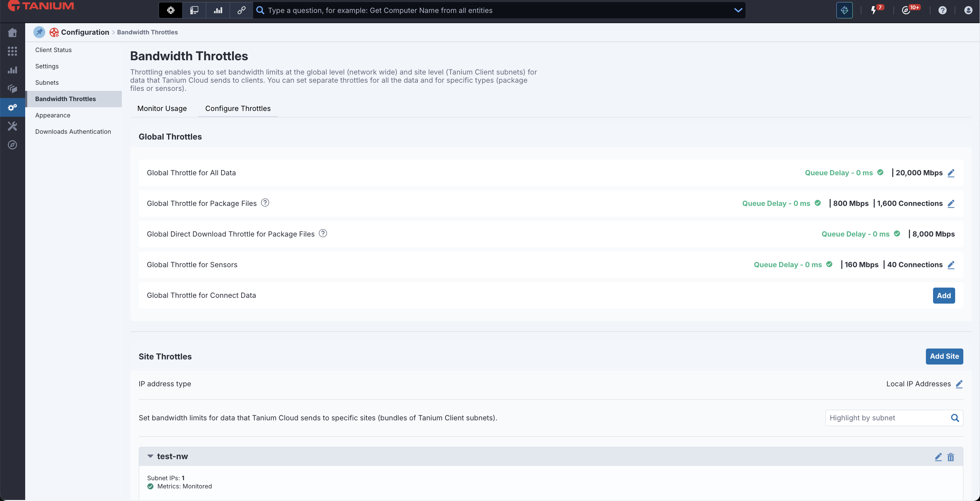Click the Add Site button
The image size is (980, 501).
944,356
